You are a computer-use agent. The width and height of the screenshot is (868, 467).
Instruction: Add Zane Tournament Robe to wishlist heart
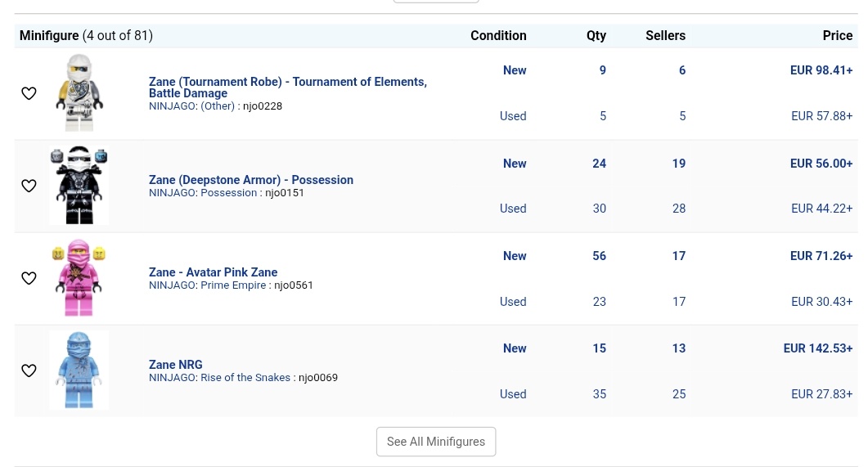point(29,93)
